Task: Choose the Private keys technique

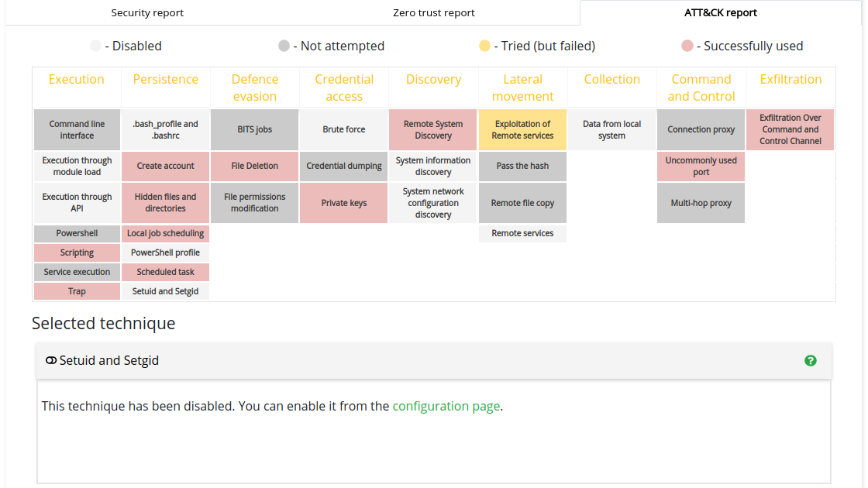Action: 343,203
